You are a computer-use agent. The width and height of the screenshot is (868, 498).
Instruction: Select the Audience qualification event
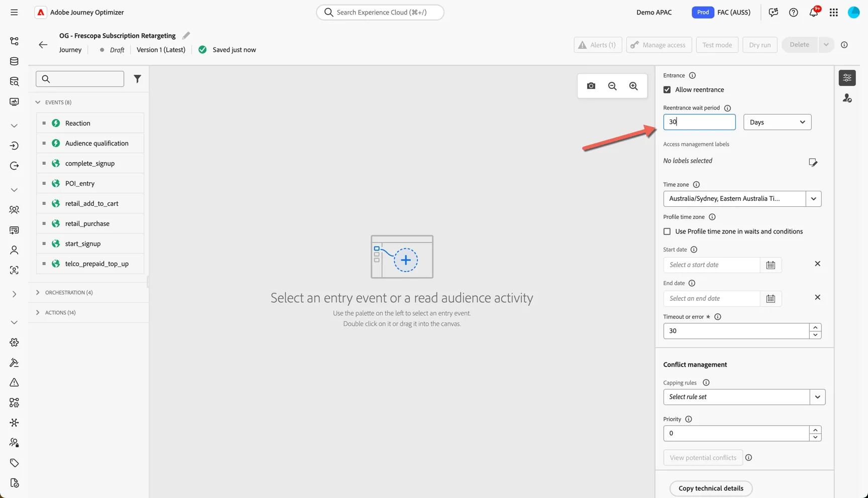(90, 143)
